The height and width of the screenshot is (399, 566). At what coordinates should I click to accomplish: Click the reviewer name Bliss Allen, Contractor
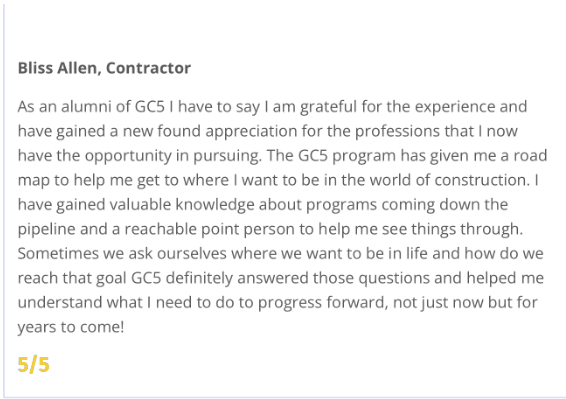tap(104, 68)
